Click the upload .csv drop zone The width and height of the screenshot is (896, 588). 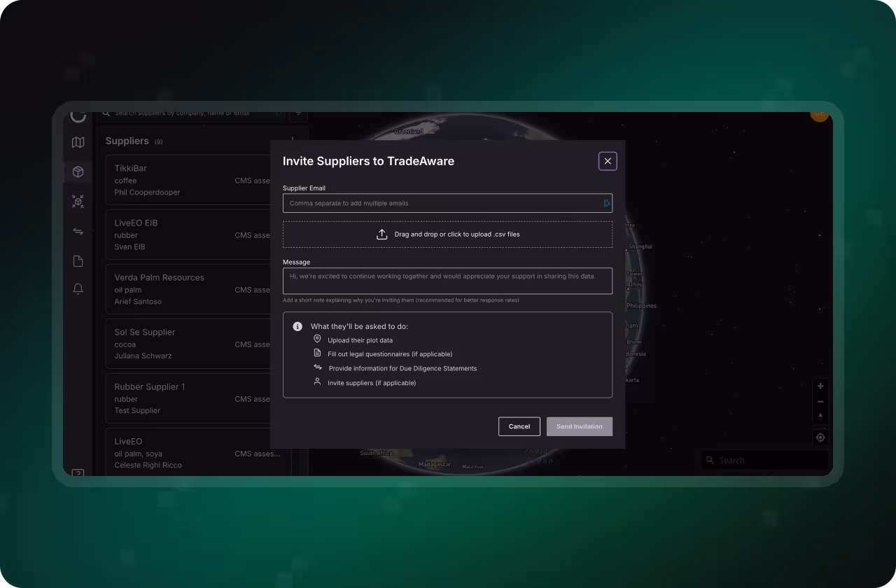pyautogui.click(x=447, y=234)
